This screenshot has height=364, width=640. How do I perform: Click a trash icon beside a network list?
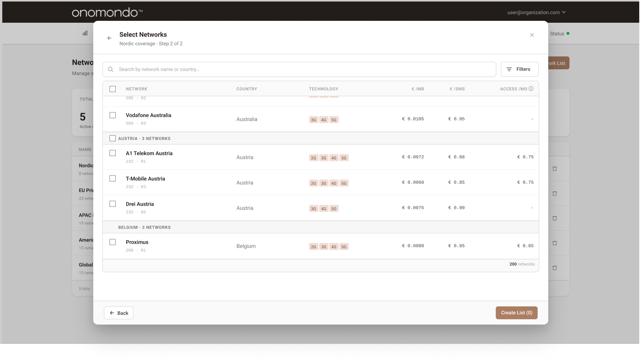pos(555,168)
